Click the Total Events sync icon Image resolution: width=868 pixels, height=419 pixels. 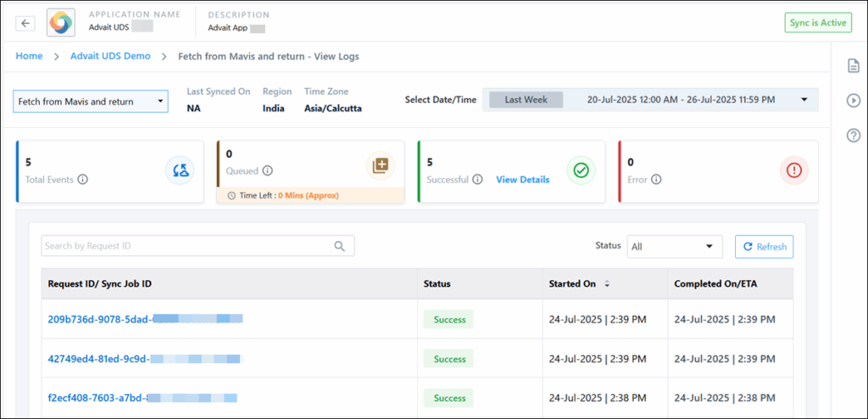tap(180, 170)
